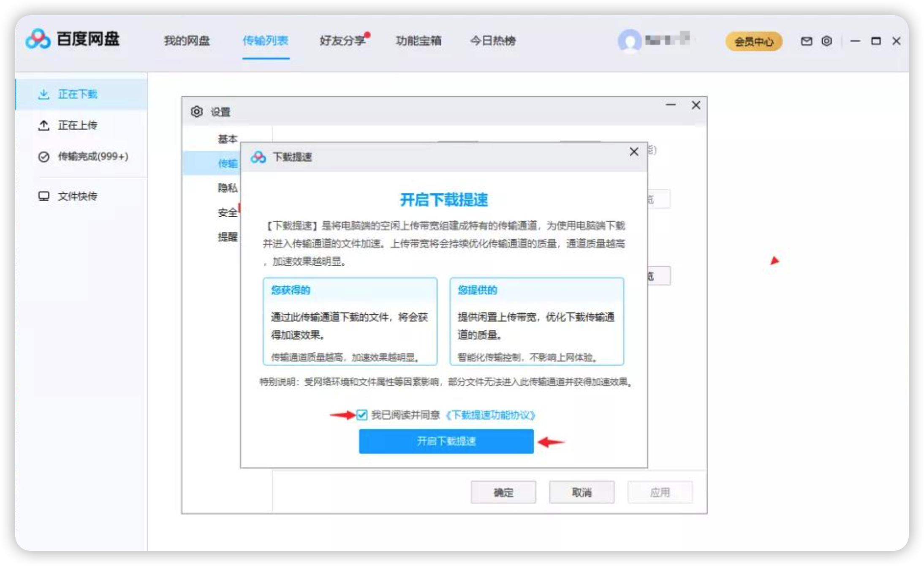The height and width of the screenshot is (566, 924).
Task: Click the download arrow icon beside 正在下载
Action: (43, 94)
